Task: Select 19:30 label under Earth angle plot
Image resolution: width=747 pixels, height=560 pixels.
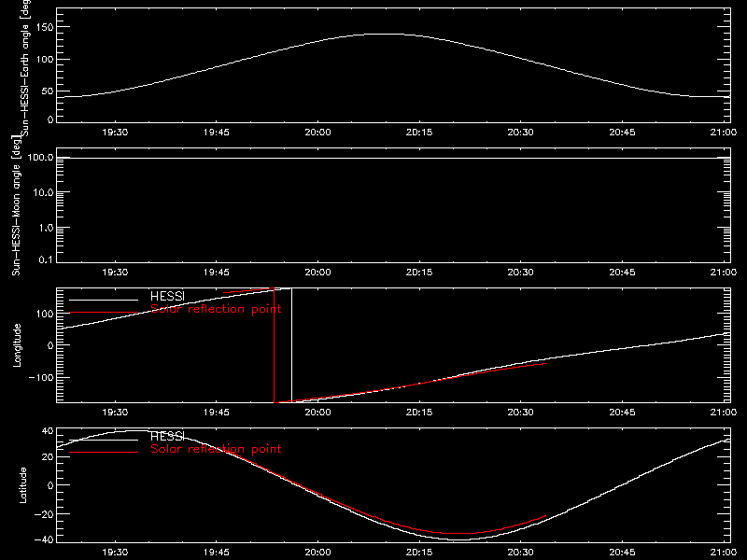Action: [115, 133]
